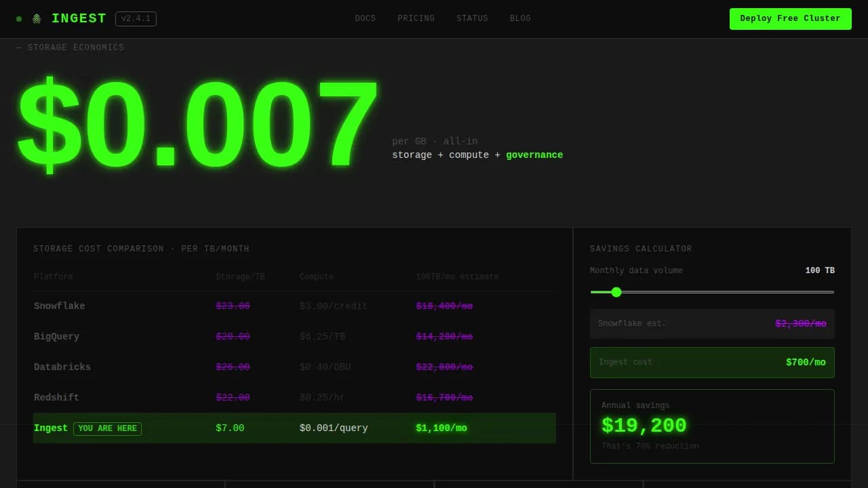Click the v2.4.1 version badge

point(136,19)
